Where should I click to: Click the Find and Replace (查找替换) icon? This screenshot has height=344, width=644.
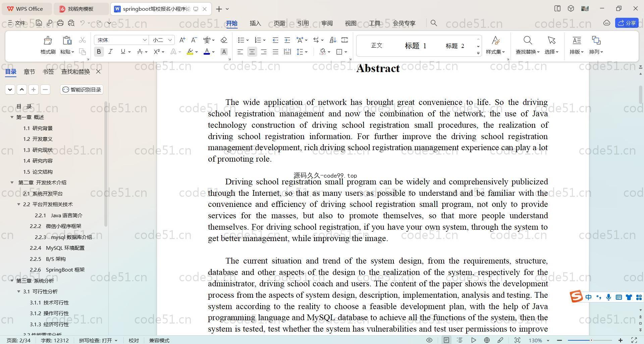(528, 41)
